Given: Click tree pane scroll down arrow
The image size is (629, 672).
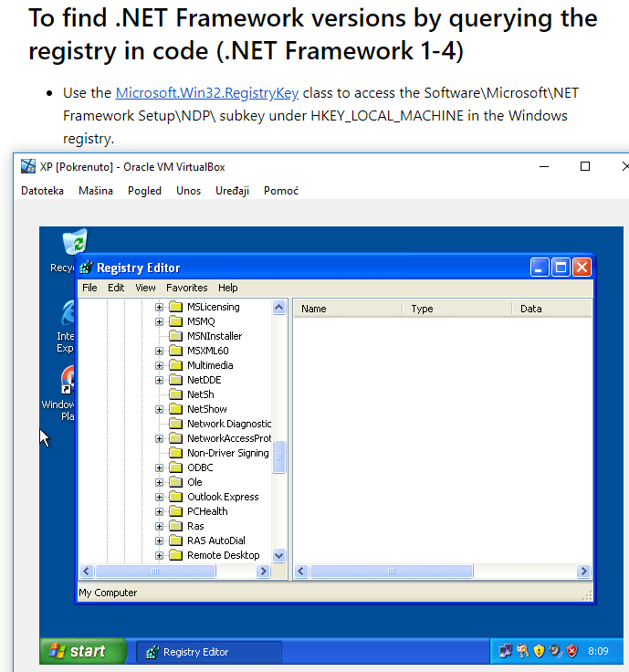Looking at the screenshot, I should (279, 556).
